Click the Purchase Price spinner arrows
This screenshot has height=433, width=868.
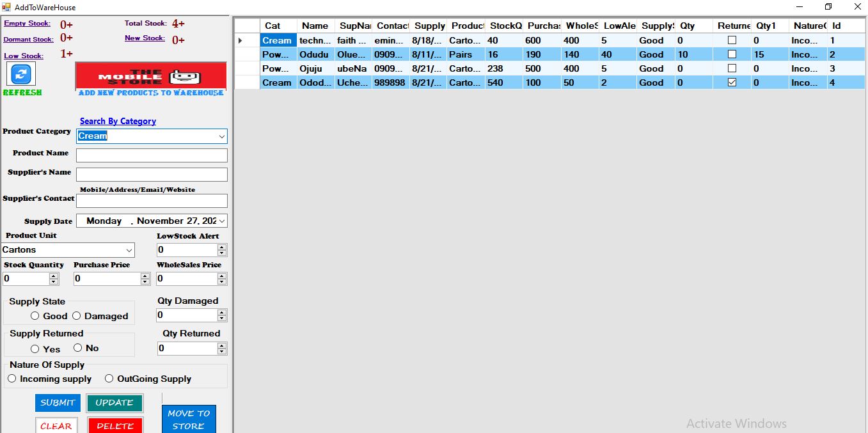click(x=145, y=279)
